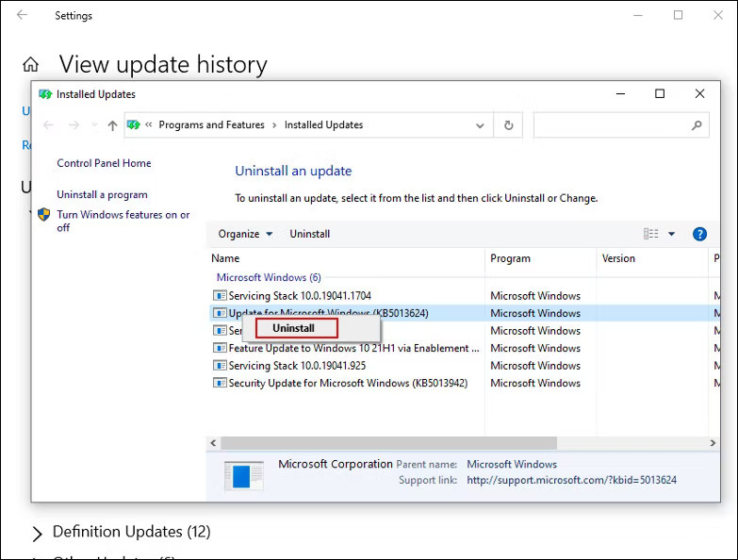Open the help question mark icon
The height and width of the screenshot is (560, 738).
[699, 234]
